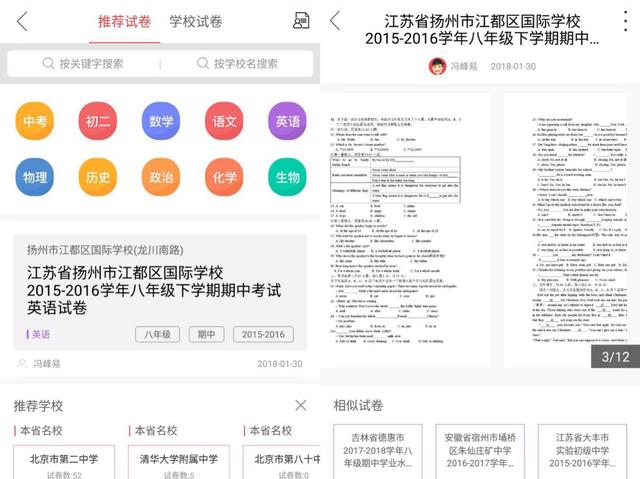
Task: Select the 英语 subject icon
Action: [287, 121]
